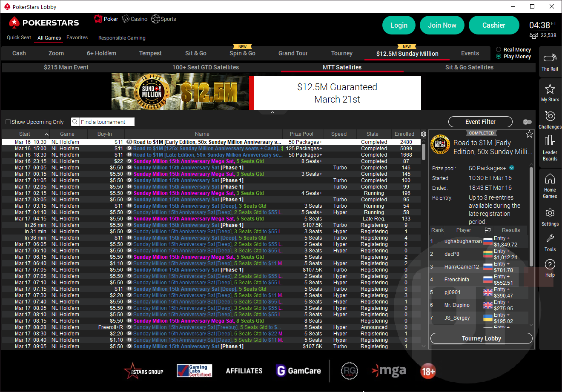Screen dimensions: 562x392
Task: Open the Cash games tab
Action: [x=19, y=53]
